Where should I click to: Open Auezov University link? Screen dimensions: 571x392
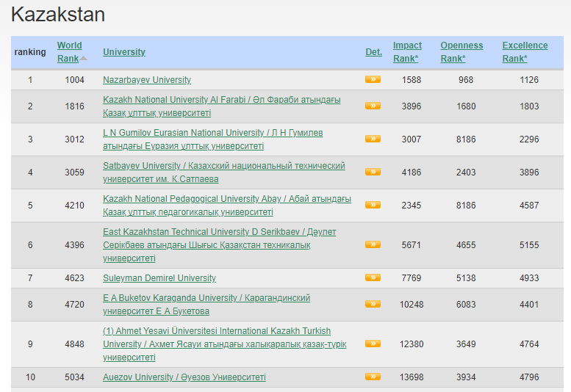click(184, 377)
